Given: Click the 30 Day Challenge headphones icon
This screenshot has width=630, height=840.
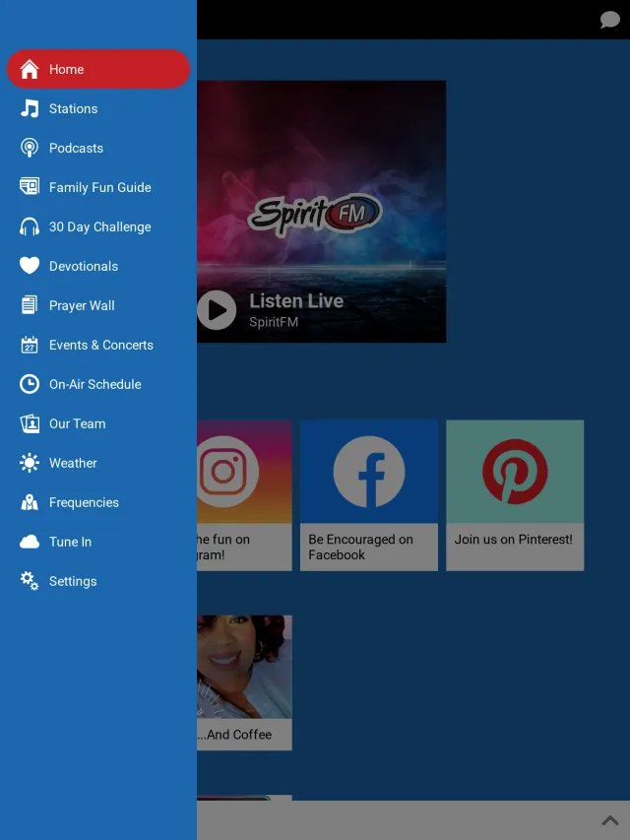Looking at the screenshot, I should [x=30, y=226].
